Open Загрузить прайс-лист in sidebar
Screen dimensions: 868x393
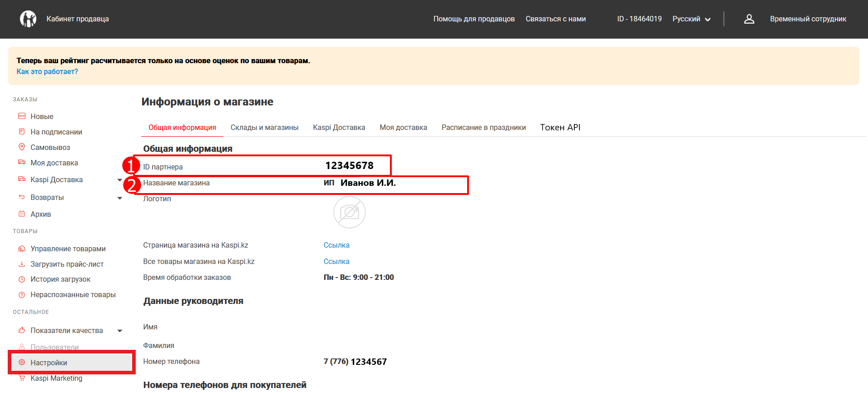[x=67, y=264]
